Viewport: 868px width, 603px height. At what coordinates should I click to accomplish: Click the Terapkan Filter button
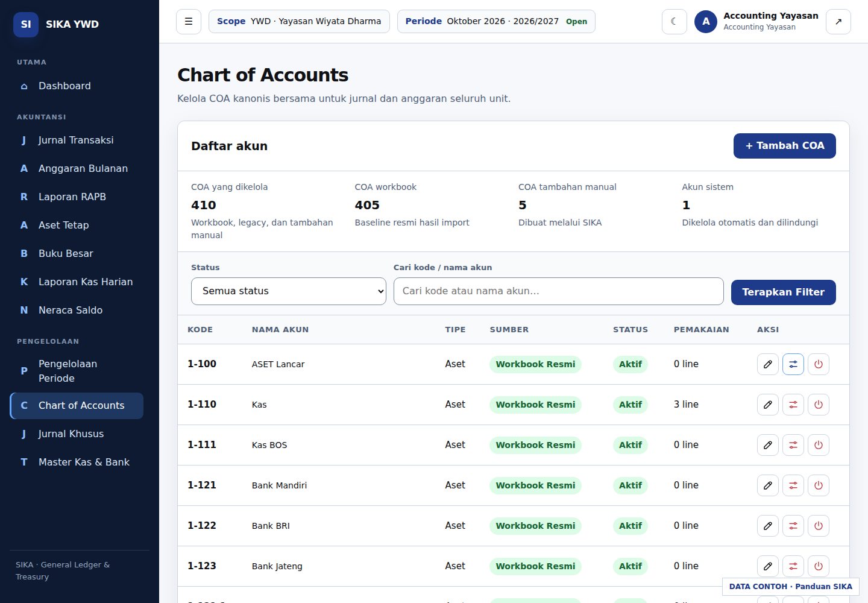(783, 292)
